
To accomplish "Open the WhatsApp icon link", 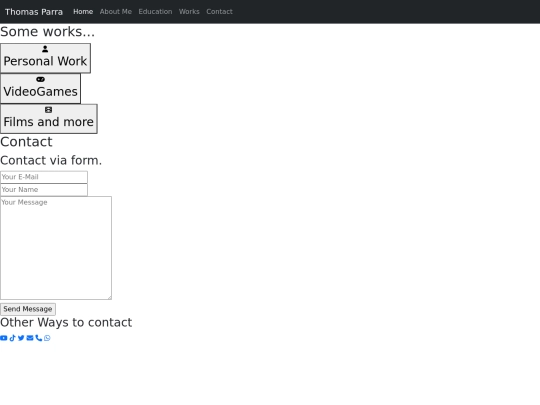I will (x=47, y=338).
